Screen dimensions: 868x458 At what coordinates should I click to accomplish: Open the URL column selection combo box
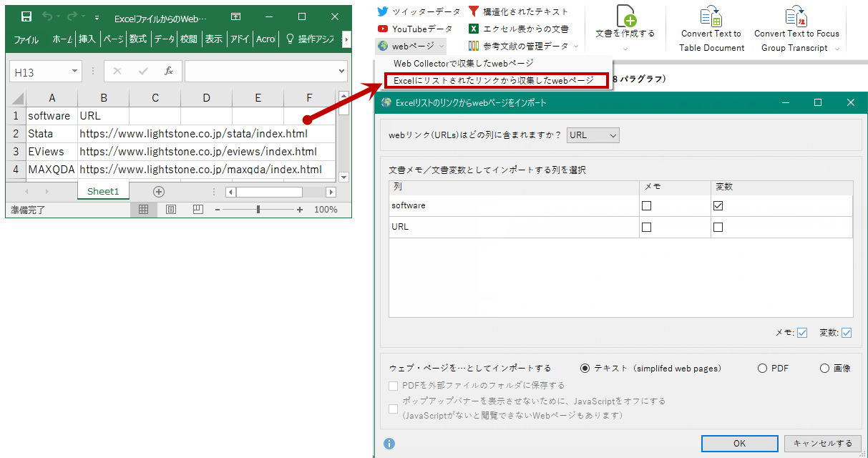pyautogui.click(x=593, y=135)
